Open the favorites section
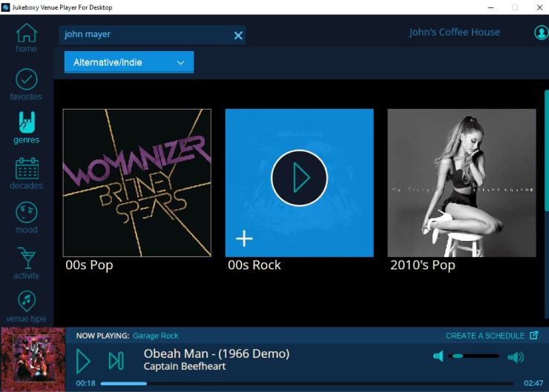The image size is (549, 392). click(x=26, y=84)
